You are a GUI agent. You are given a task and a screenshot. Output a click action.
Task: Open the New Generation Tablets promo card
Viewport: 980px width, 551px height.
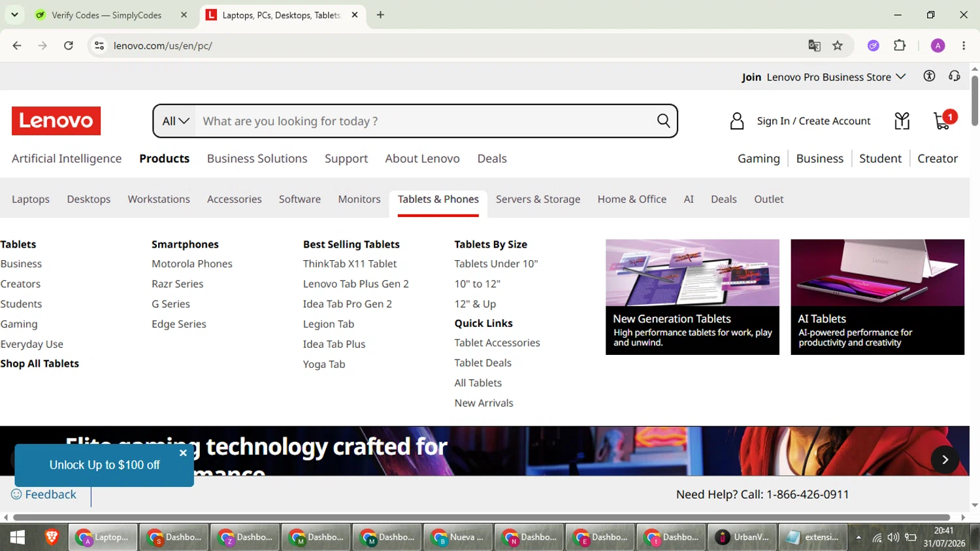pyautogui.click(x=693, y=297)
